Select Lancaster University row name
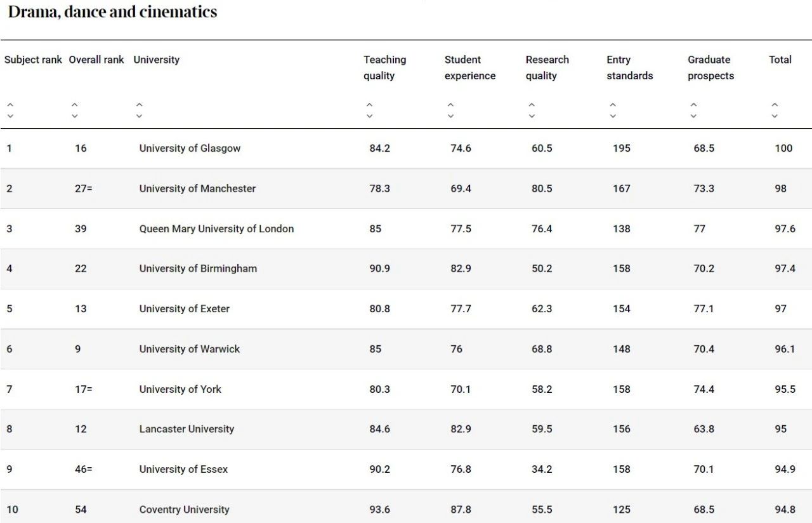The image size is (812, 523). [x=187, y=429]
